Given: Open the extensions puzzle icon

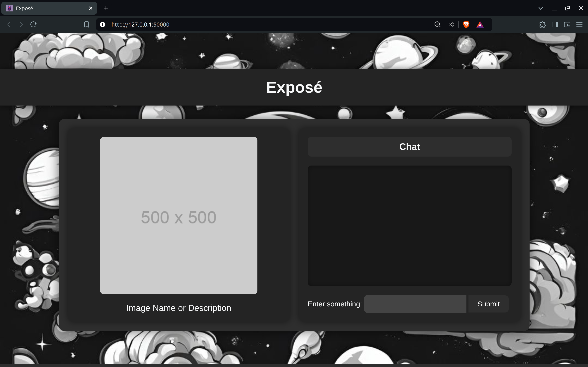Looking at the screenshot, I should coord(542,24).
